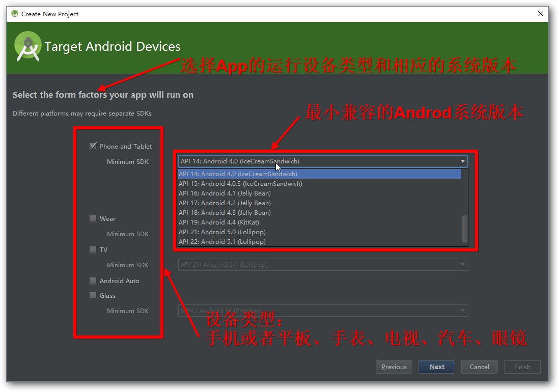Select API 17: Android 4.2 (Jelly Bean)

[320, 203]
